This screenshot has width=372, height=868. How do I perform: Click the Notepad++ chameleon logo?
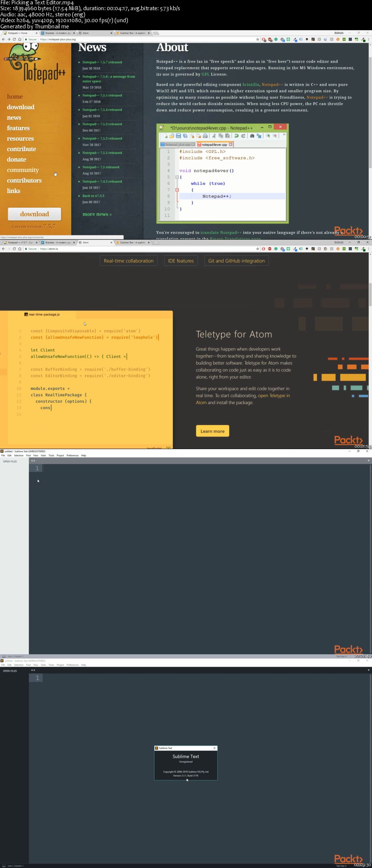(x=35, y=63)
